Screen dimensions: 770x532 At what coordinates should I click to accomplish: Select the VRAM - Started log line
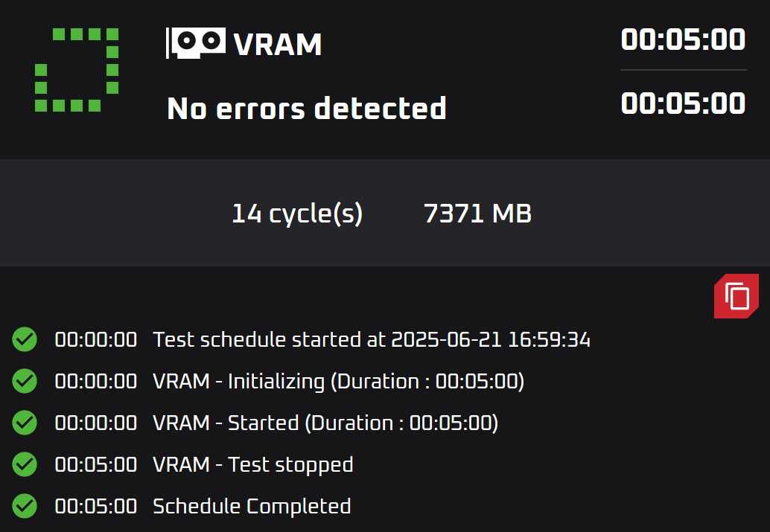276,423
